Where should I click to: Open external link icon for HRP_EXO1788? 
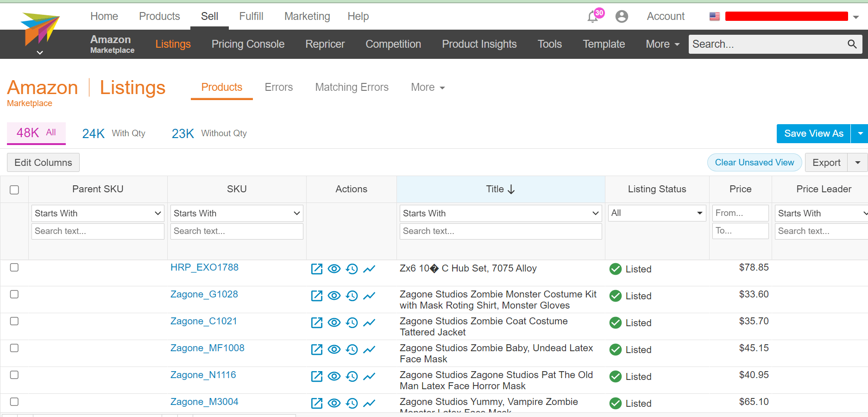[x=317, y=269]
